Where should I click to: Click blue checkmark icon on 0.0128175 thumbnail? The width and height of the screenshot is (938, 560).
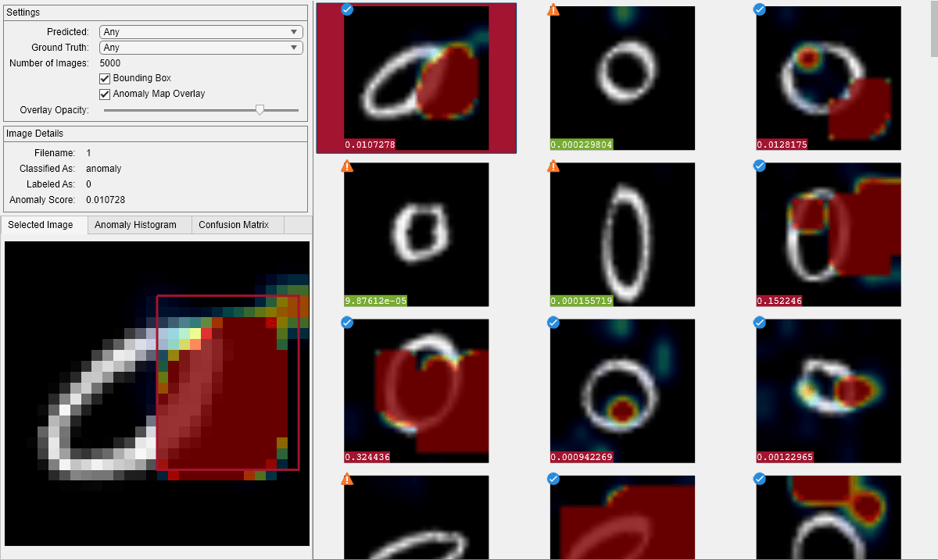(759, 9)
